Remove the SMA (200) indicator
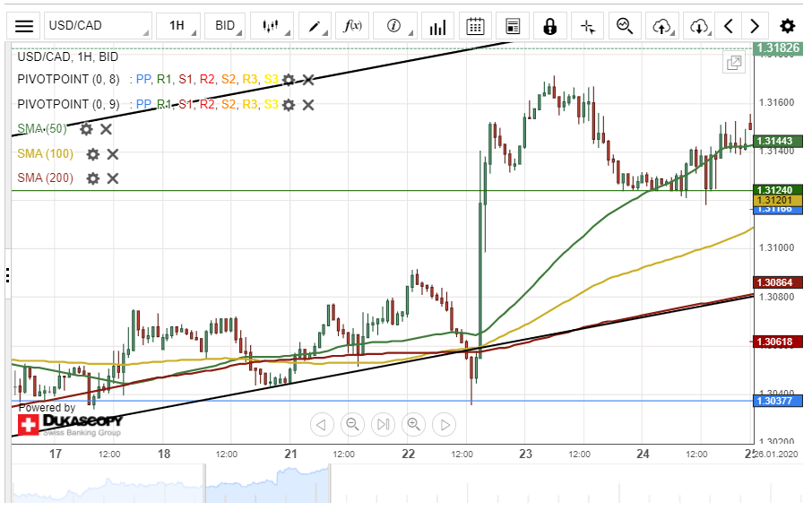The image size is (812, 511). 113,178
